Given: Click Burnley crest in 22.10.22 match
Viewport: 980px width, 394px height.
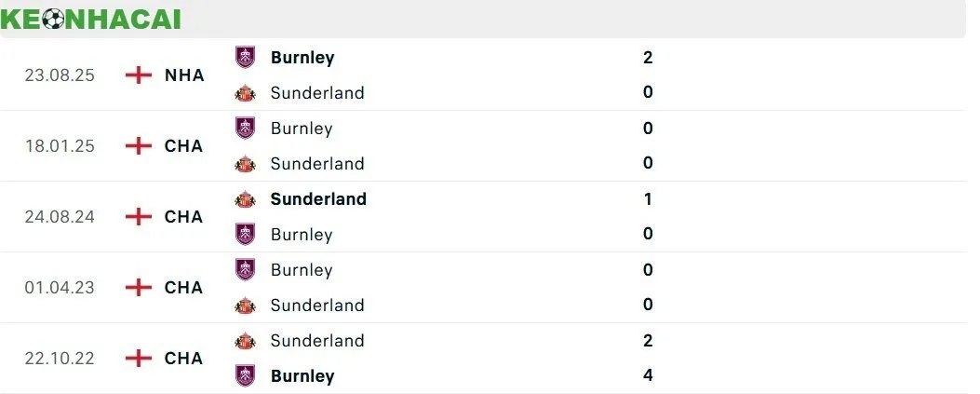Looking at the screenshot, I should (x=245, y=375).
